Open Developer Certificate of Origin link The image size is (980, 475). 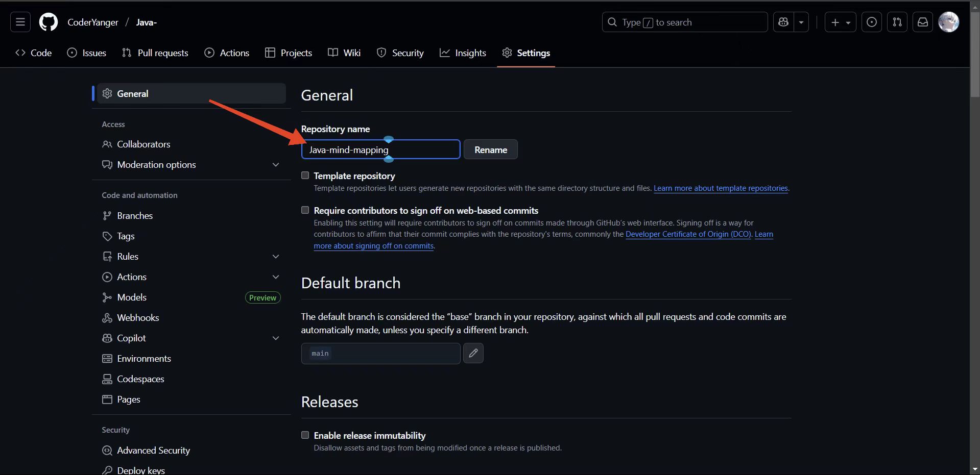click(688, 234)
